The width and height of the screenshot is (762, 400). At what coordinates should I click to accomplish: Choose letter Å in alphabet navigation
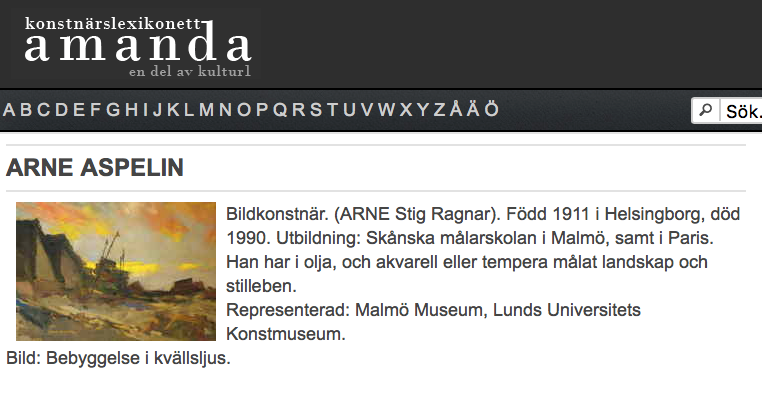pyautogui.click(x=456, y=109)
